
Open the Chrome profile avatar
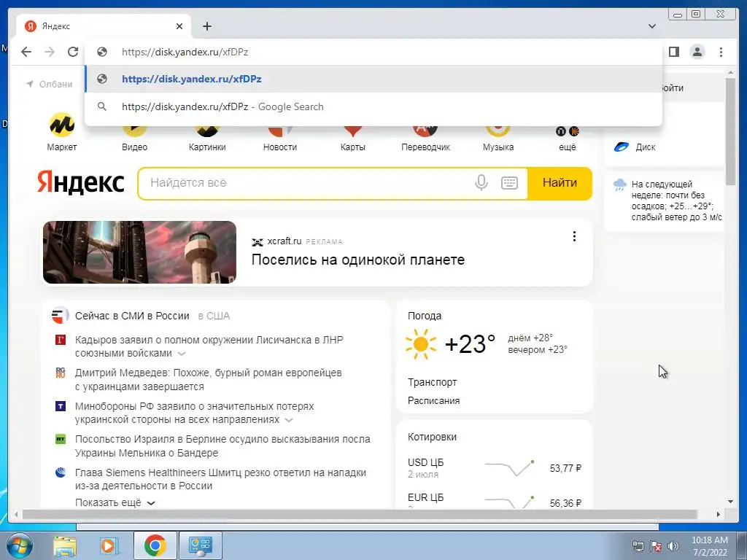click(x=697, y=52)
